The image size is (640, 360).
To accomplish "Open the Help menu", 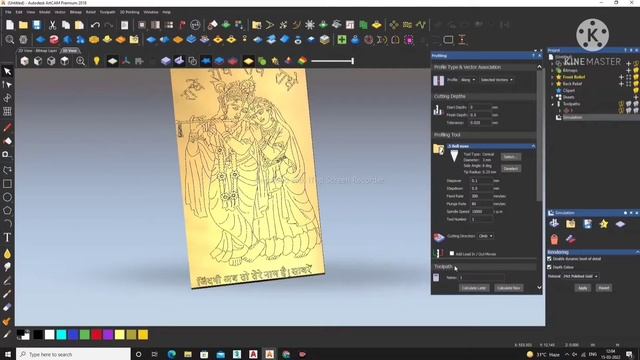I will tap(167, 12).
